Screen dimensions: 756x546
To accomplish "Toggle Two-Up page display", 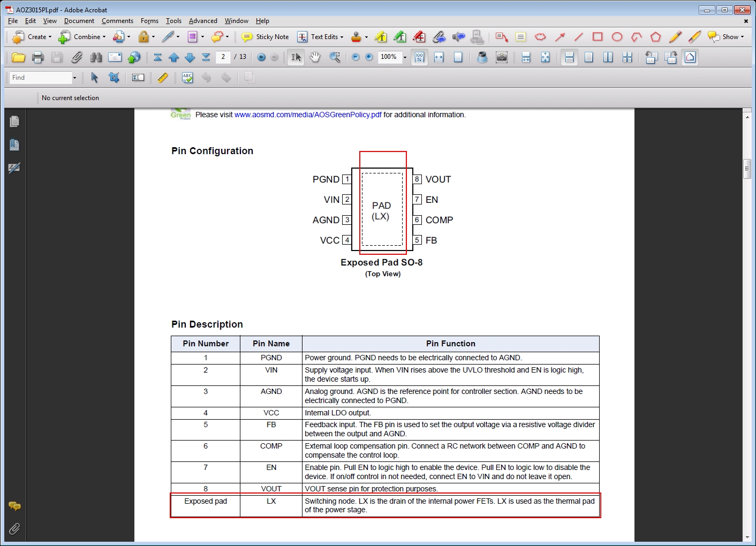I will click(608, 57).
